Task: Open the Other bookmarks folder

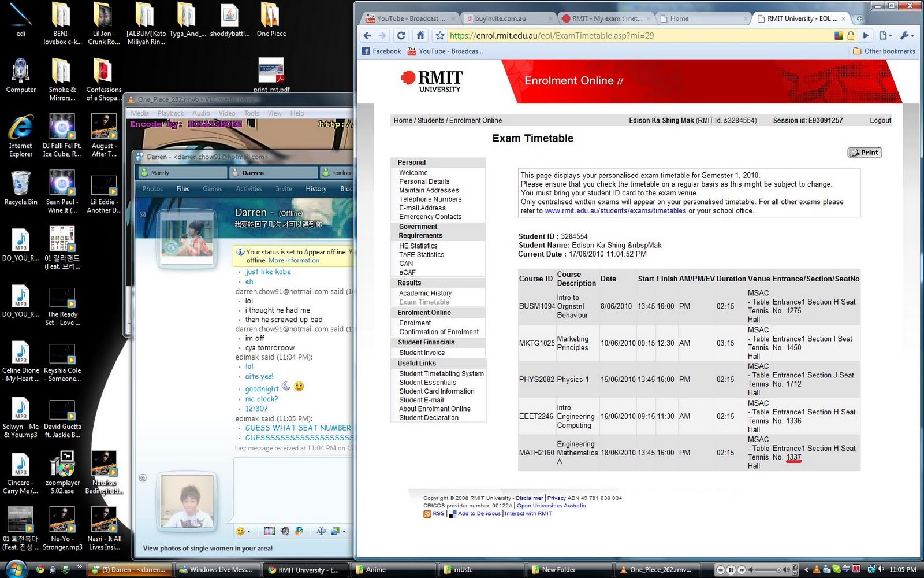Action: tap(884, 51)
